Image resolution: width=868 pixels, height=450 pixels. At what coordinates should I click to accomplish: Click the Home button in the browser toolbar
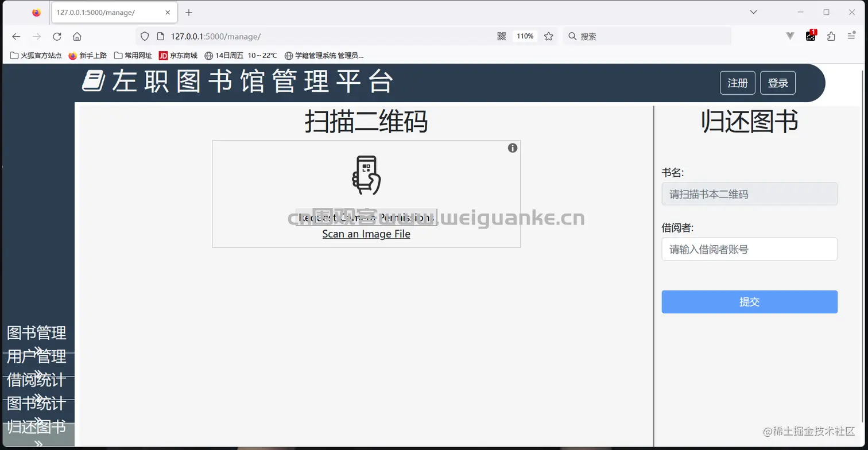click(x=77, y=36)
